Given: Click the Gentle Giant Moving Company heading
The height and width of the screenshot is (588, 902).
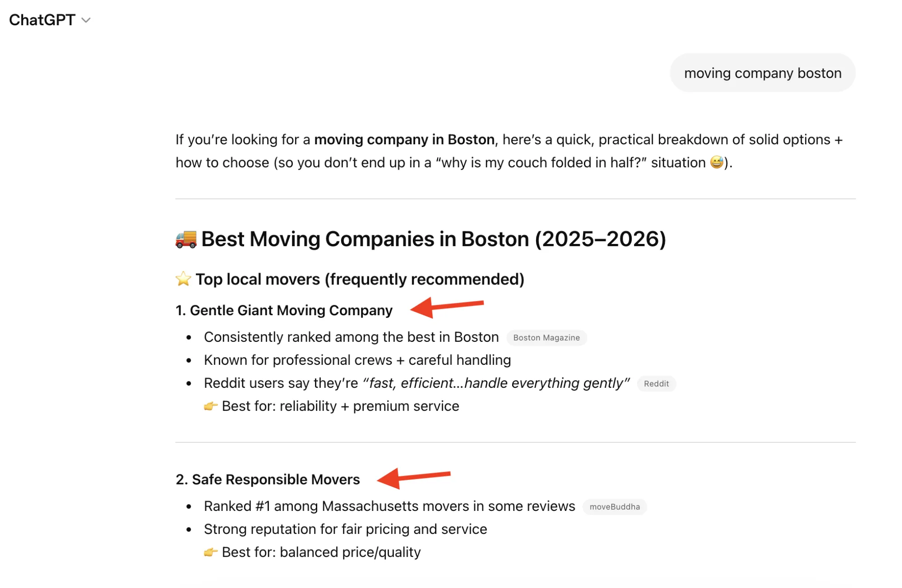Looking at the screenshot, I should (291, 310).
